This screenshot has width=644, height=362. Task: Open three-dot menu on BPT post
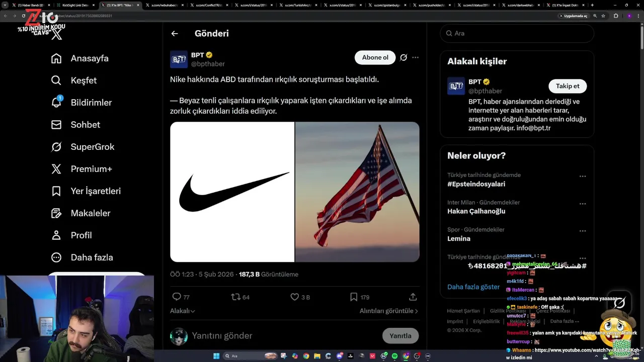tap(415, 57)
